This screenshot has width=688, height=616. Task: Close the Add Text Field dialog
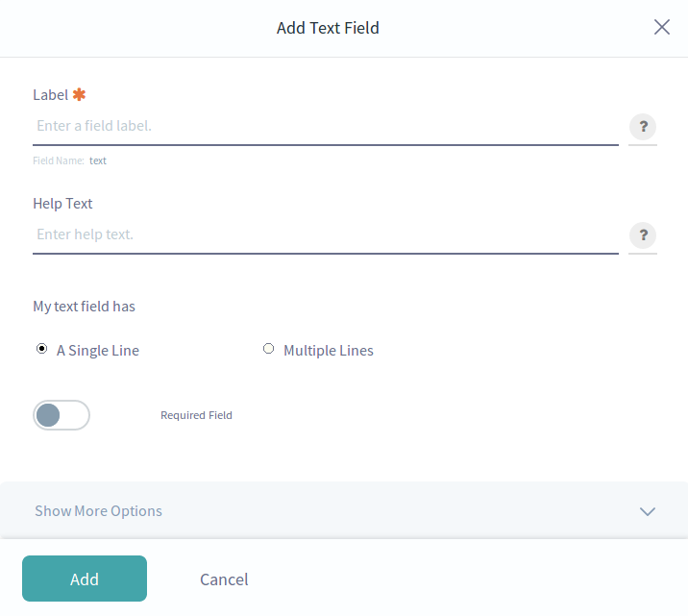click(662, 27)
